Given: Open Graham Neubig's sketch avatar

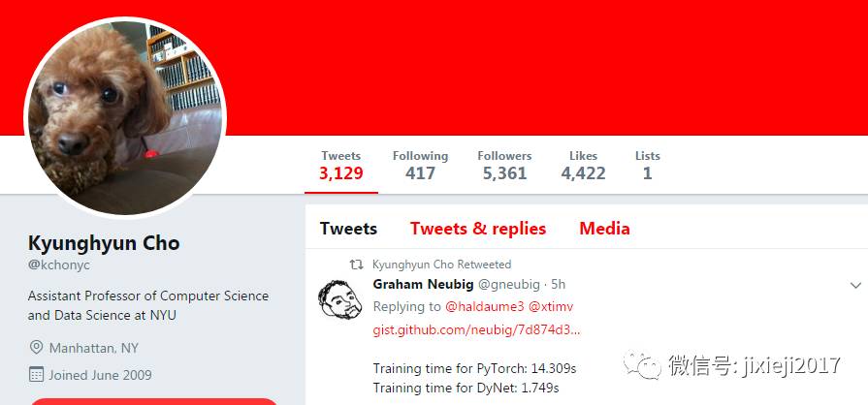Looking at the screenshot, I should click(339, 299).
